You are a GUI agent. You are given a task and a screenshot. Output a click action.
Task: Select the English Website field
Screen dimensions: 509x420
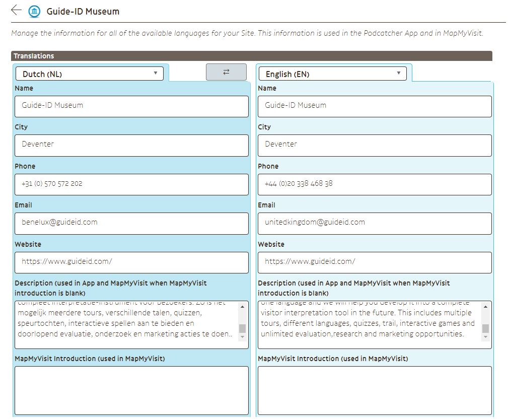pyautogui.click(x=375, y=262)
